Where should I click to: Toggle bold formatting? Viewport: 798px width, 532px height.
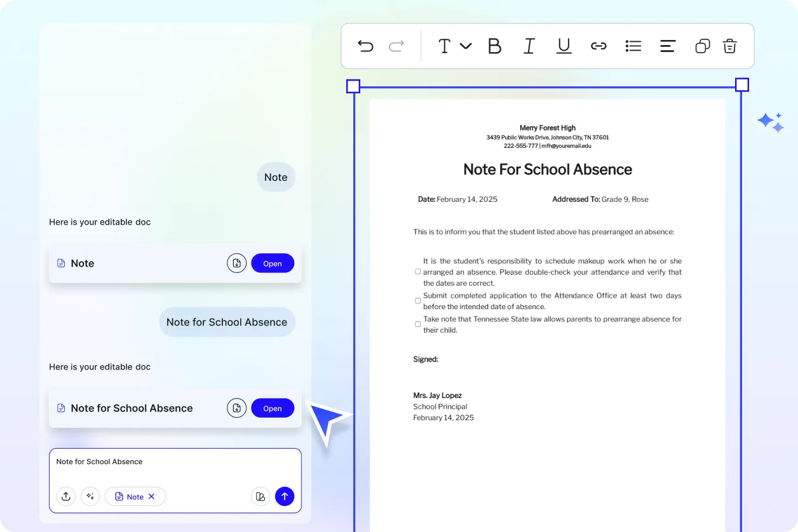pyautogui.click(x=494, y=46)
